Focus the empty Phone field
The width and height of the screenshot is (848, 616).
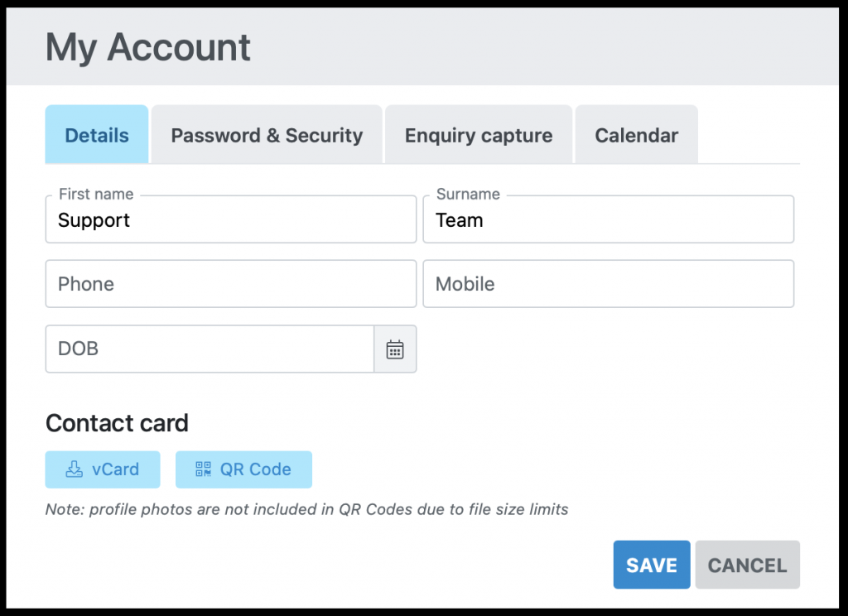pos(230,284)
